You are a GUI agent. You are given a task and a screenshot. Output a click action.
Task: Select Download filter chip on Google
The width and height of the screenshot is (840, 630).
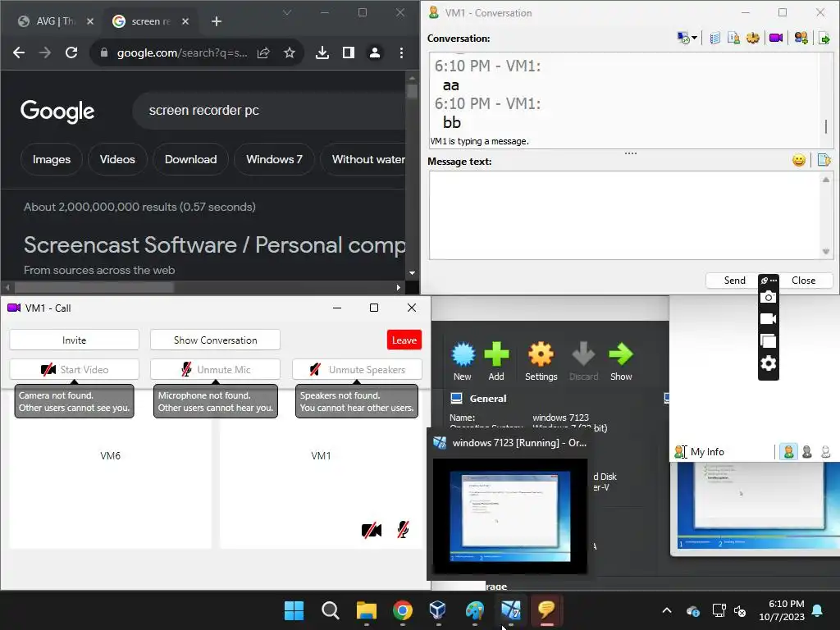click(190, 159)
